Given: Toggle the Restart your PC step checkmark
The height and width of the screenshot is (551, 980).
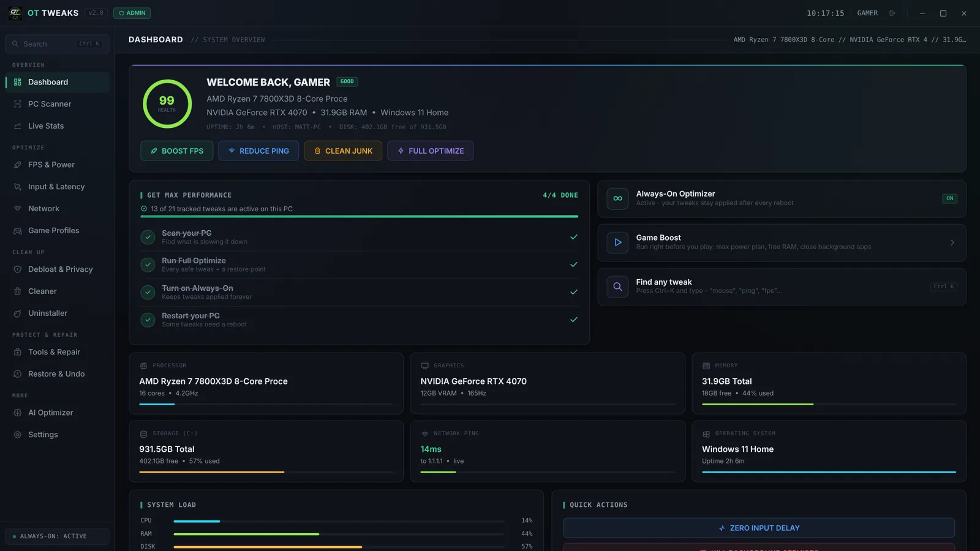Looking at the screenshot, I should click(148, 320).
